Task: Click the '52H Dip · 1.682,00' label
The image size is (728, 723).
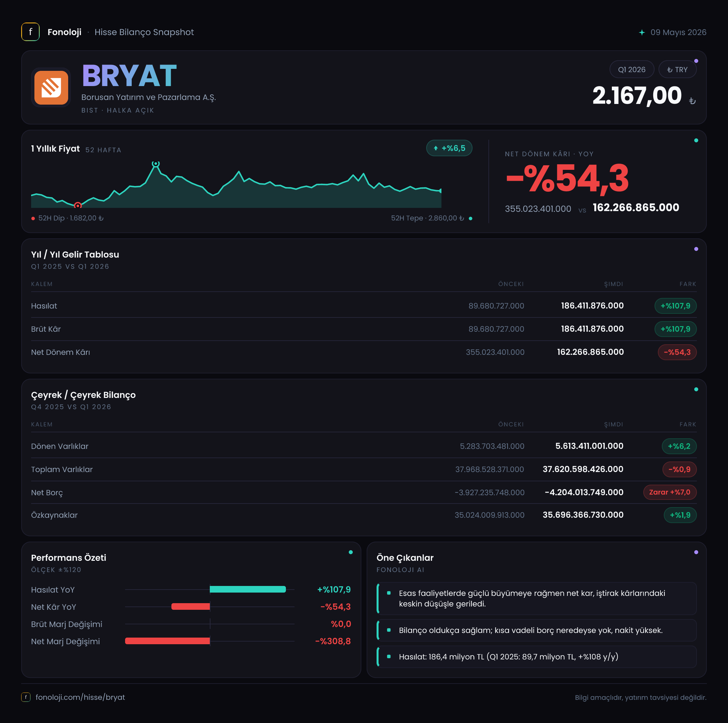Action: (x=71, y=218)
